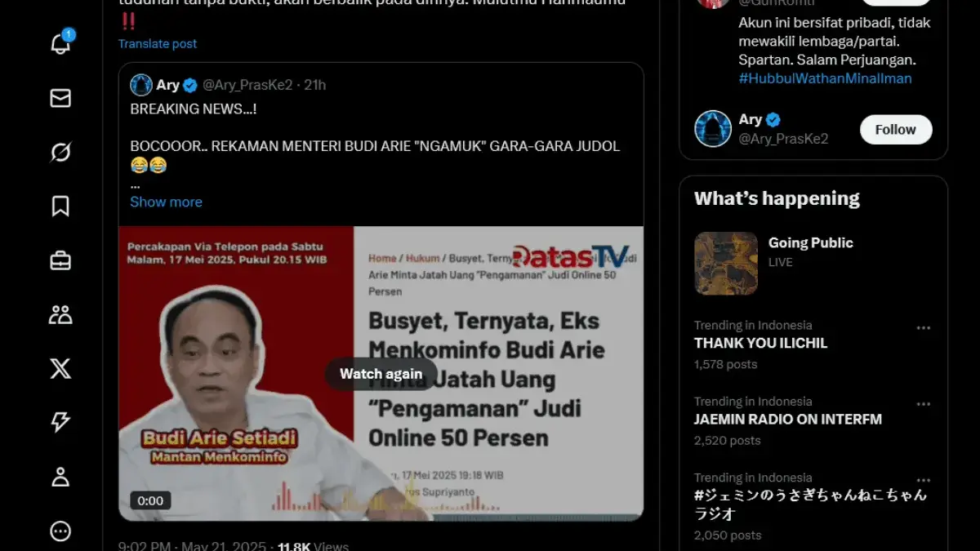Open Verified Orgs lightning icon
The width and height of the screenshot is (980, 551).
[x=60, y=422]
